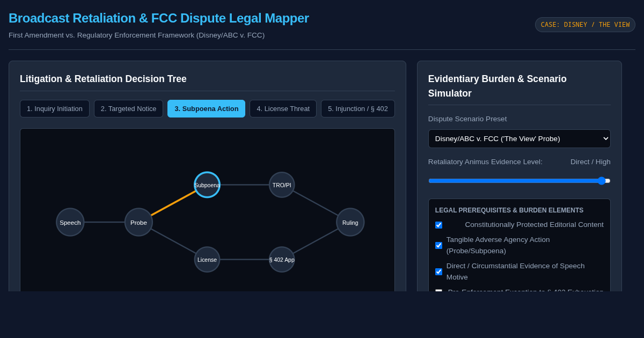Select the TRO/PI node
Viewport: 644px width, 338px height.
click(282, 185)
